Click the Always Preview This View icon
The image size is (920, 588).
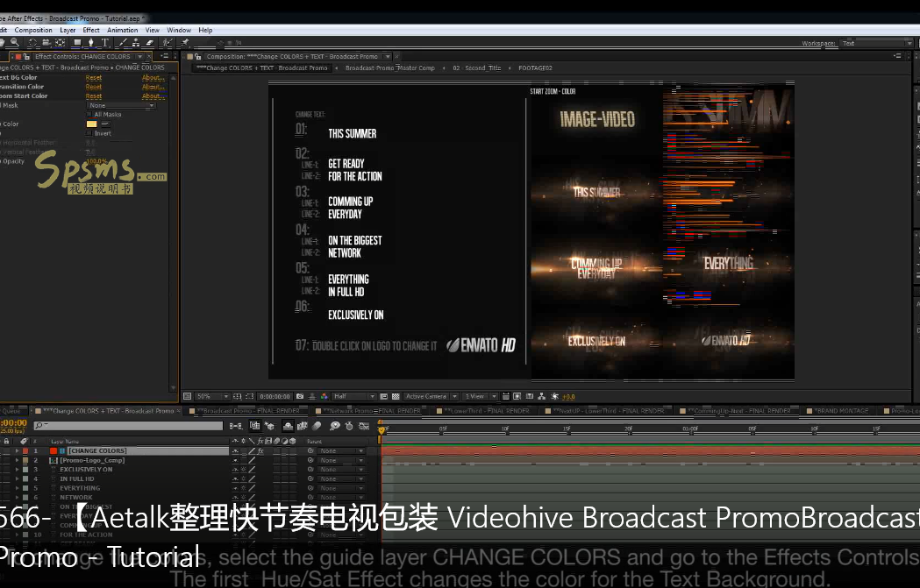(187, 396)
